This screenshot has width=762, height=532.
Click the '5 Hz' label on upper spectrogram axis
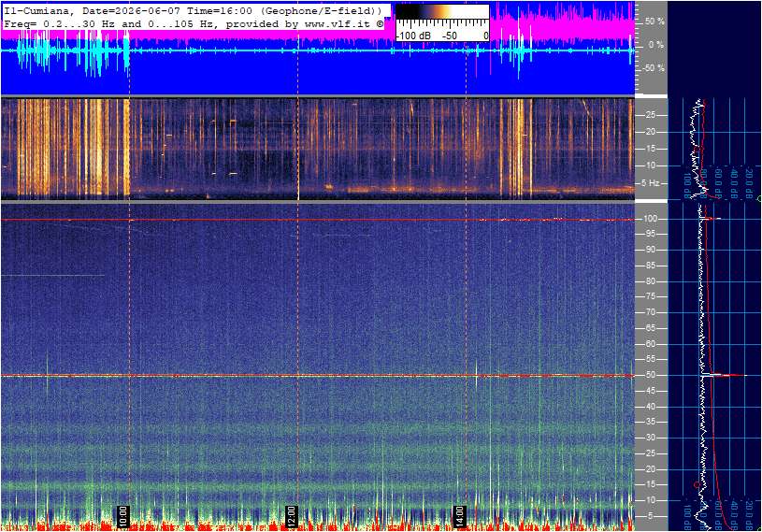click(x=651, y=183)
